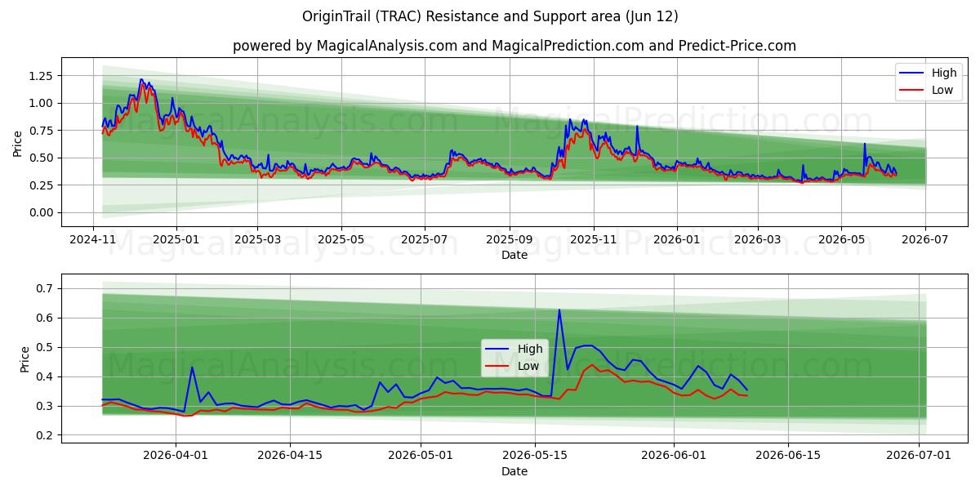The image size is (980, 490).
Task: Click the chart title OriginTrail (TRAC) Resistance and Support area
Action: coord(490,16)
